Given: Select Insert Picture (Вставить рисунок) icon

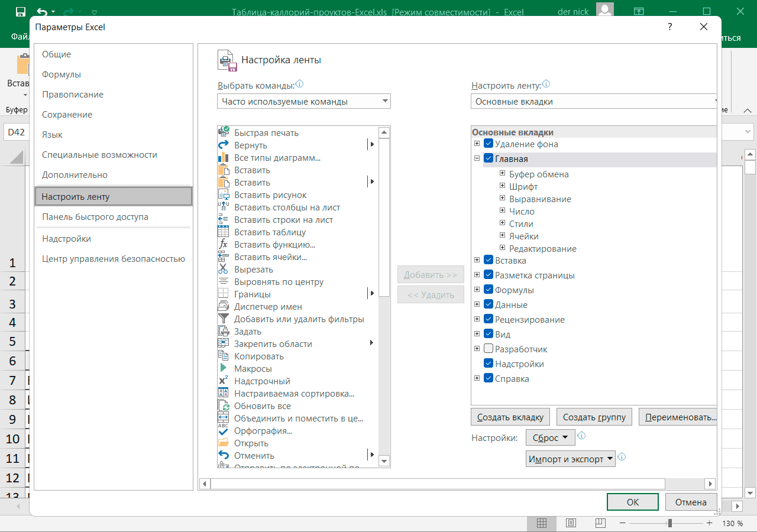Looking at the screenshot, I should (x=224, y=194).
